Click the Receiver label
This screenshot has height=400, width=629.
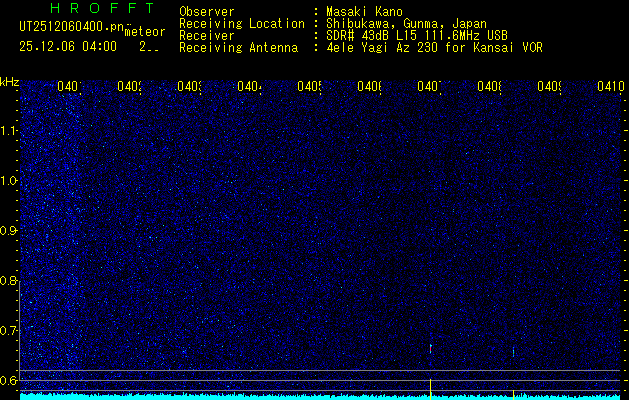point(207,36)
